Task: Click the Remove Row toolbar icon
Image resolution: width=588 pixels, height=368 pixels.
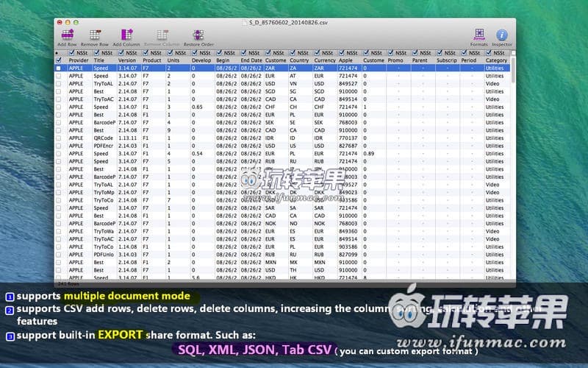Action: coord(95,35)
